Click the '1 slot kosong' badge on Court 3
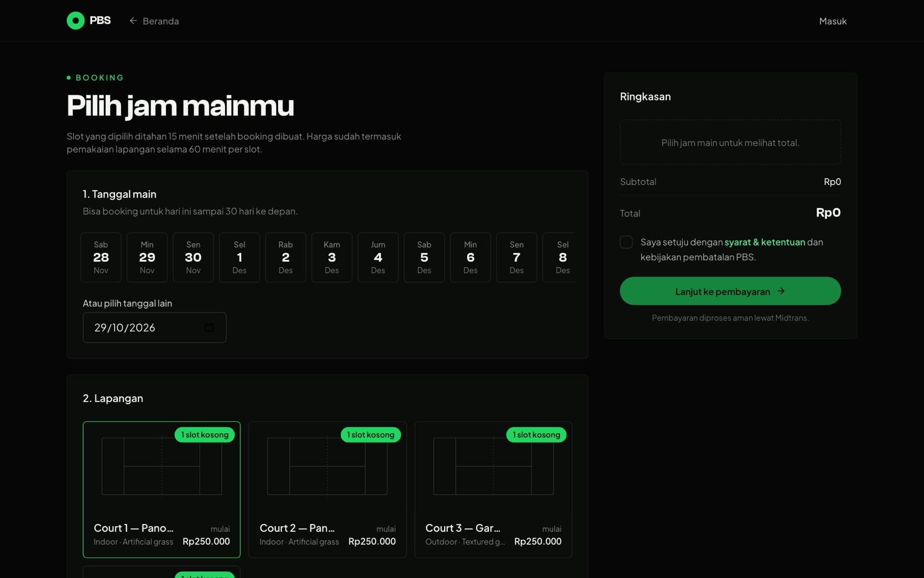924x578 pixels. pyautogui.click(x=536, y=435)
